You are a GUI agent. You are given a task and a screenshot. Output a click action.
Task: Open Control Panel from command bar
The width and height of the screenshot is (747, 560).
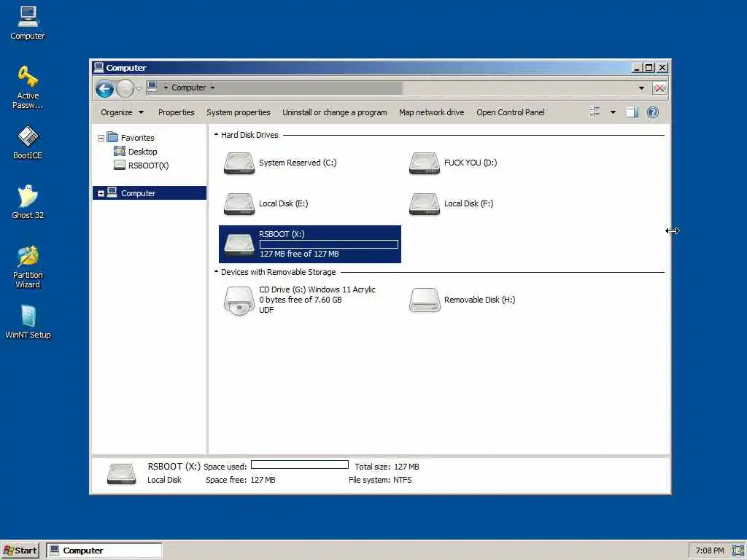(x=510, y=112)
